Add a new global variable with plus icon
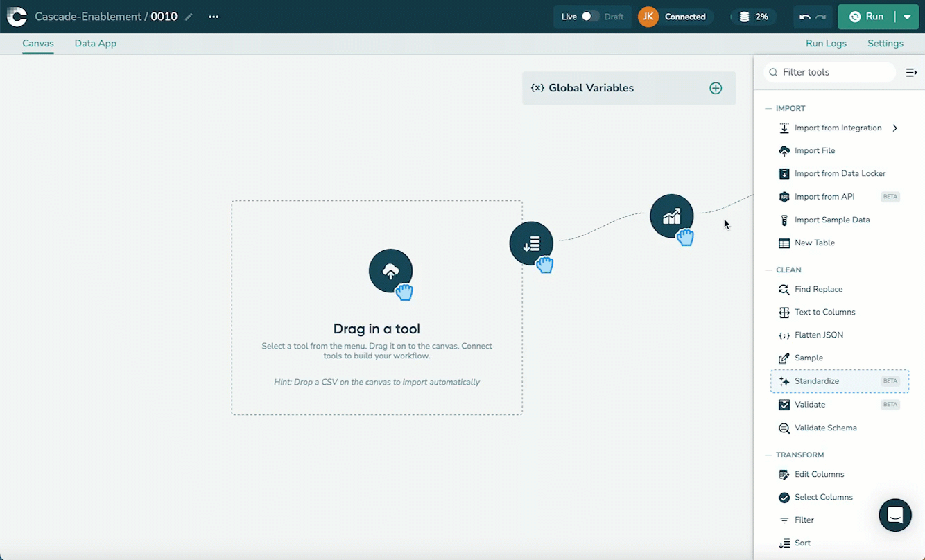 pyautogui.click(x=716, y=88)
